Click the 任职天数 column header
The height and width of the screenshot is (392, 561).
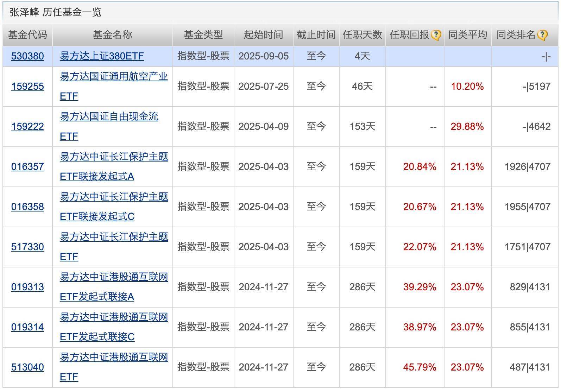(x=362, y=35)
